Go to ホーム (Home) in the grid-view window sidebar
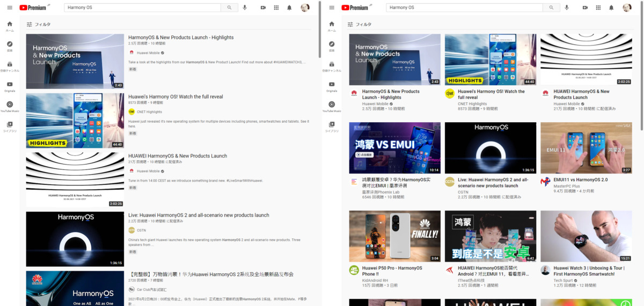 (332, 26)
